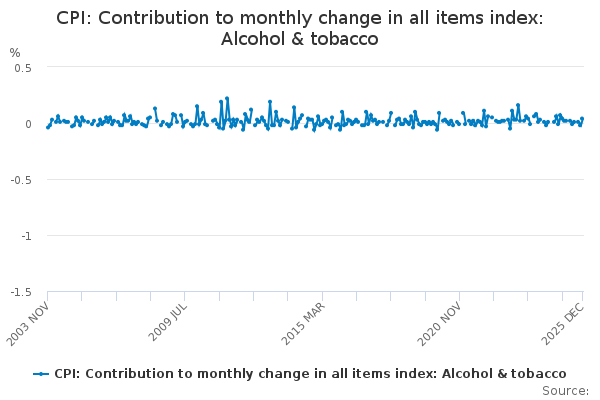Click the 0.5 y-axis label

(x=24, y=68)
